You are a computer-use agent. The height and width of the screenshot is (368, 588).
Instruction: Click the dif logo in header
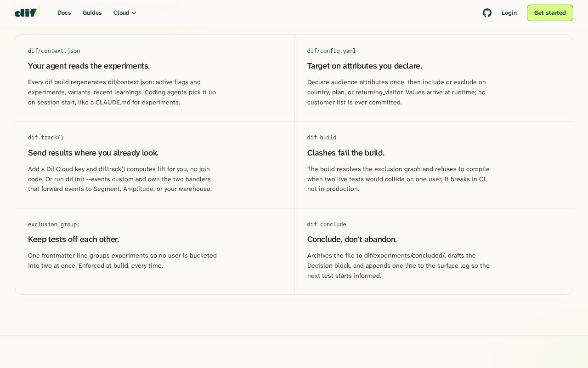[27, 13]
